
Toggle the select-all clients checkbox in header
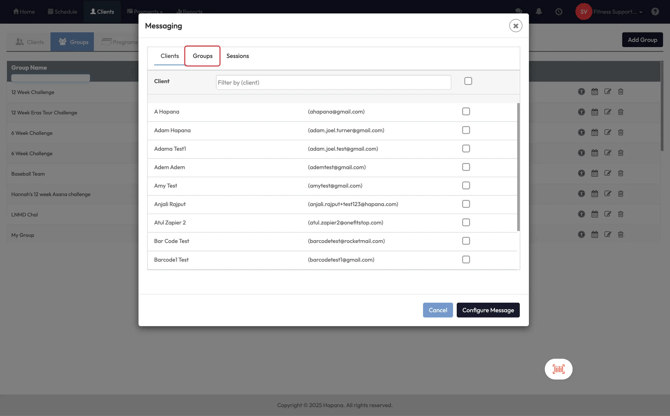point(468,81)
